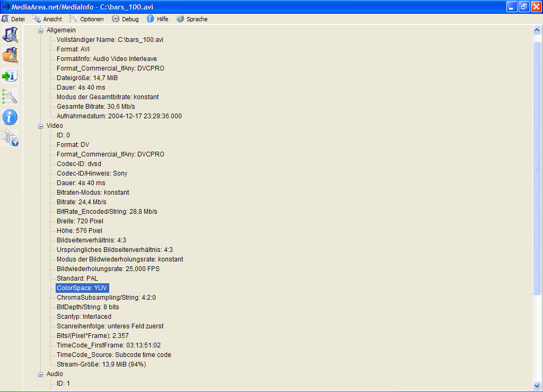The width and height of the screenshot is (543, 392).
Task: Click the blue About info sidebar icon
Action: point(10,117)
